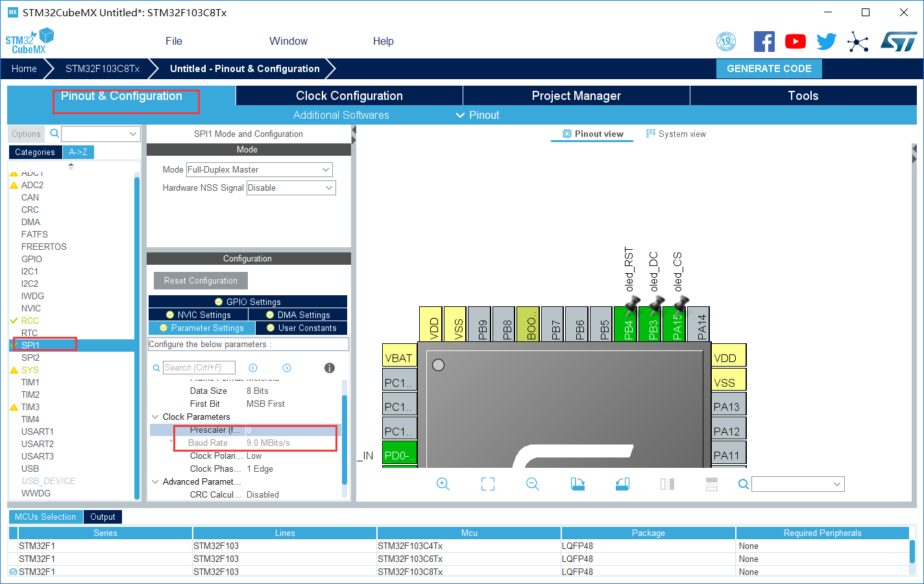Open the pin search dropdown box
The image size is (924, 584).
point(798,484)
